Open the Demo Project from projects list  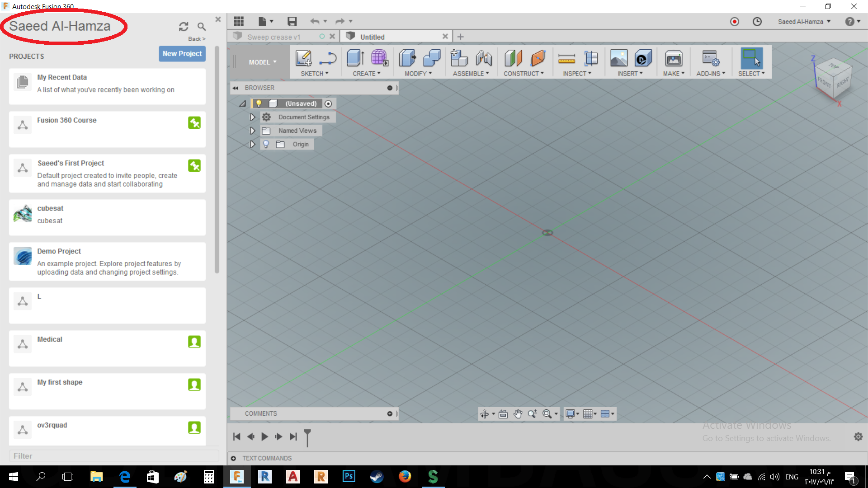point(107,261)
